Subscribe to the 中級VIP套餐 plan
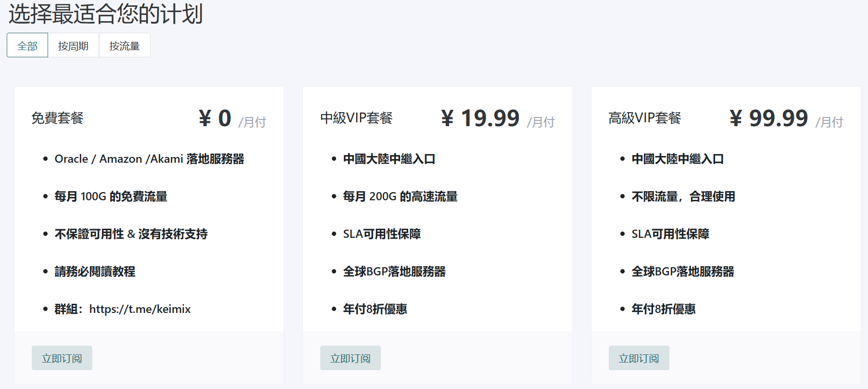Screen dimensions: 868x389 point(351,358)
